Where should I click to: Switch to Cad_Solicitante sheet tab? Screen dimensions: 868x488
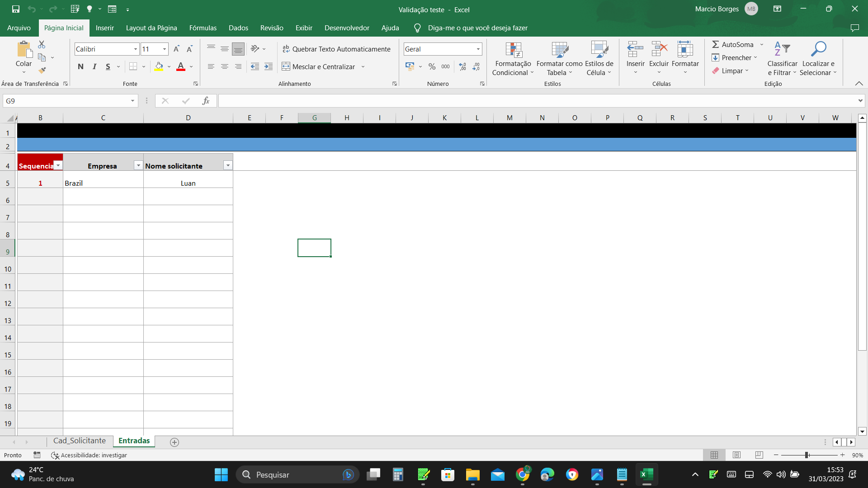pyautogui.click(x=80, y=441)
